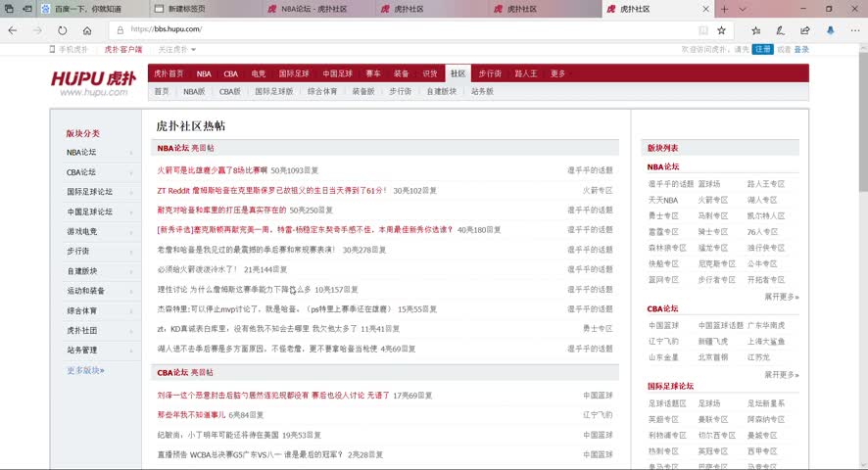Go back to previous page in browser
Image resolution: width=868 pixels, height=470 pixels.
click(x=13, y=30)
